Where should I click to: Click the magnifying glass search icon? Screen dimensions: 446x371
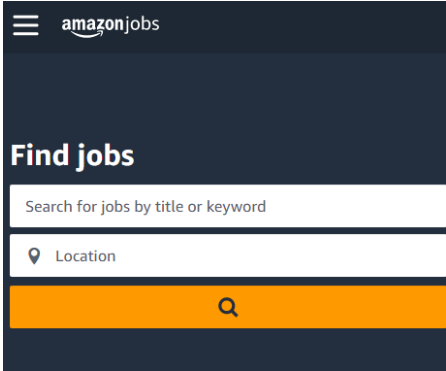[x=228, y=307]
